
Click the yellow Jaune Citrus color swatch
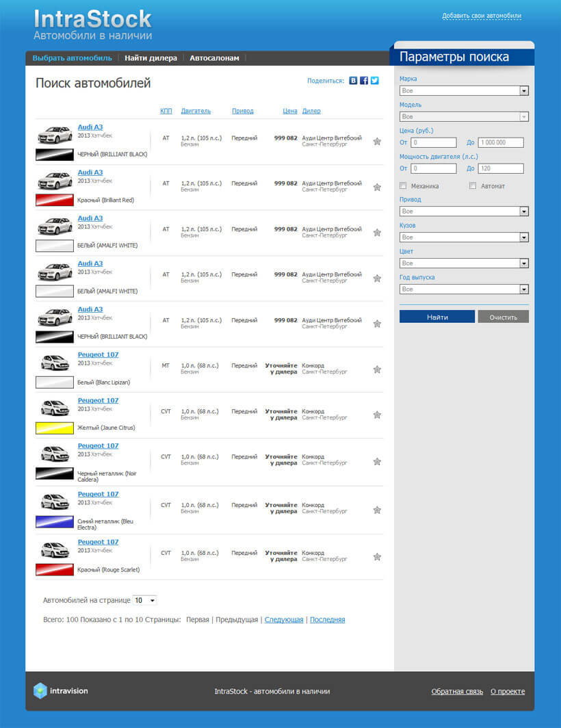[x=55, y=428]
